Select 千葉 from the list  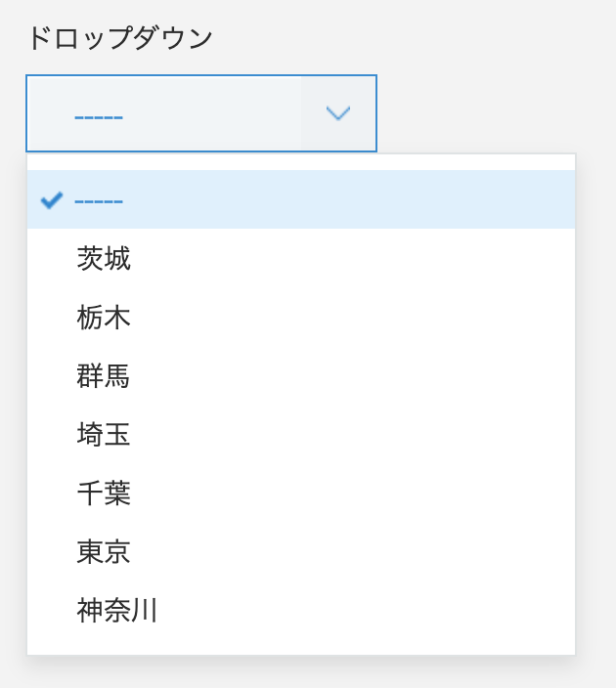click(x=104, y=494)
